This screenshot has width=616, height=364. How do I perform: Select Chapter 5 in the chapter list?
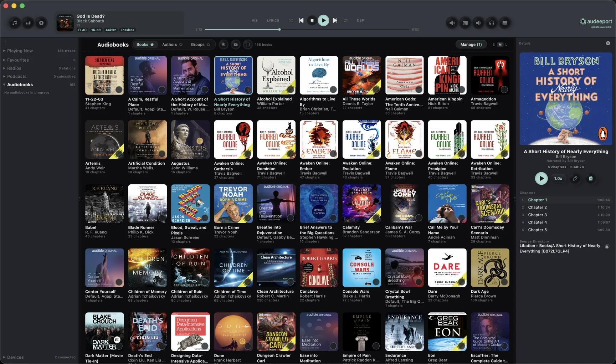pos(566,230)
